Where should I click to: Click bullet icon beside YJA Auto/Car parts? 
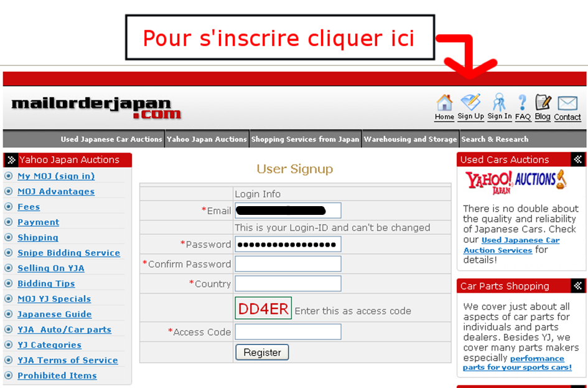9,329
